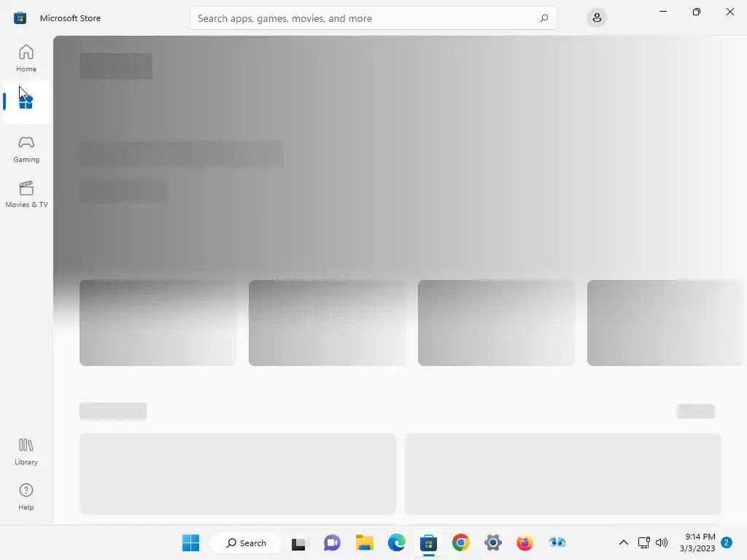Open network status tray icon

point(643,542)
